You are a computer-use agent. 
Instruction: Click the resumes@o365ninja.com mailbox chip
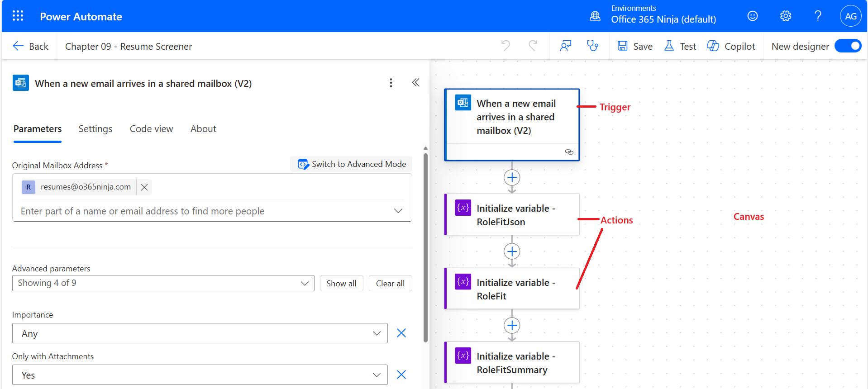(79, 187)
